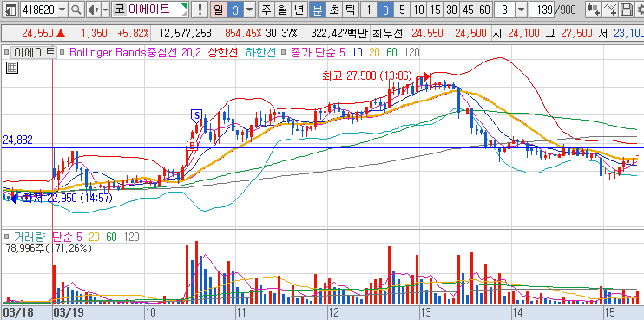644x320 pixels.
Task: Switch to weekly 주 chart period
Action: pyautogui.click(x=266, y=10)
